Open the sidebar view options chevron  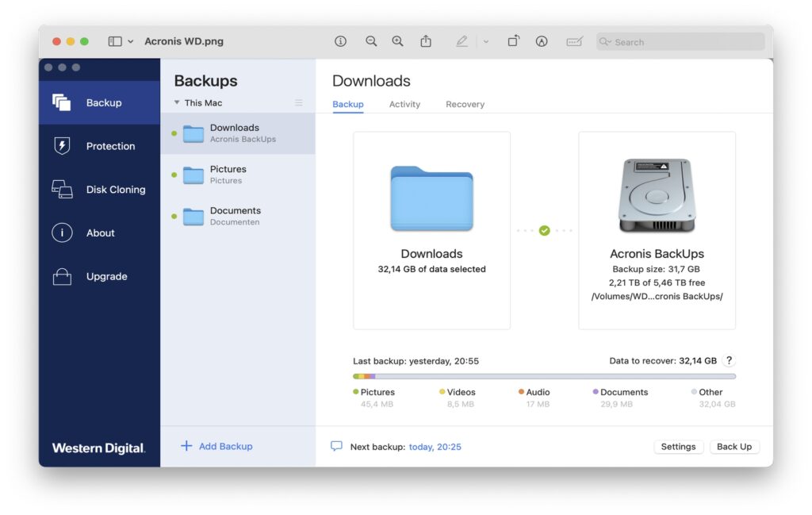coord(131,41)
